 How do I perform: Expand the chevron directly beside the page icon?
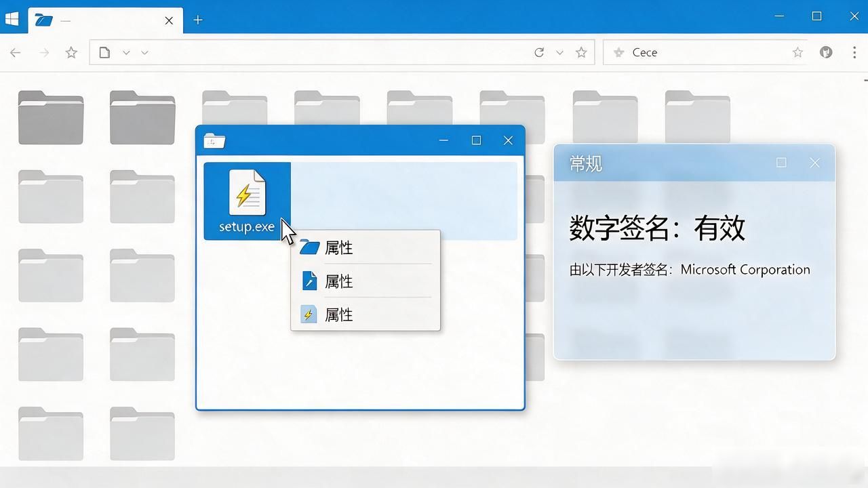(126, 52)
